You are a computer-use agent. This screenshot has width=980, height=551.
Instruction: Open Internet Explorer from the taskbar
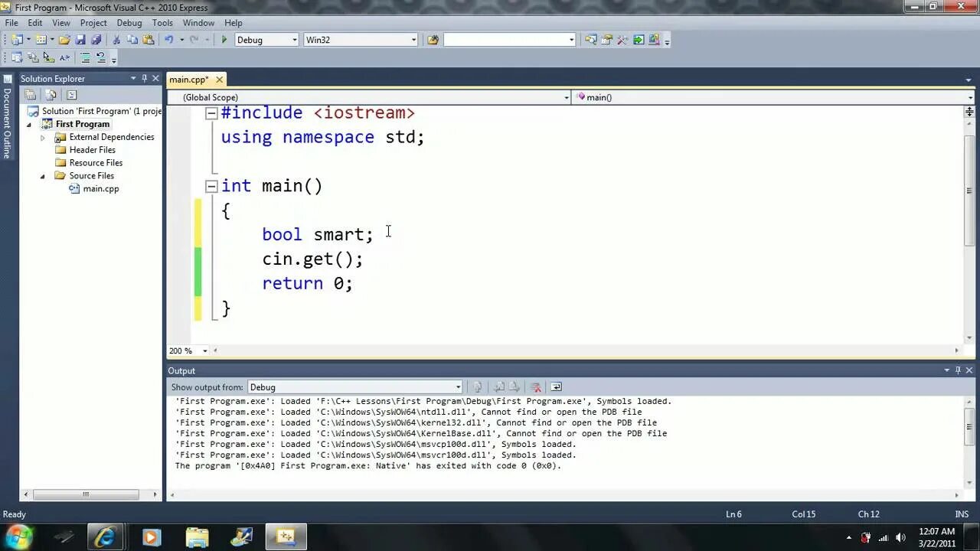[105, 537]
